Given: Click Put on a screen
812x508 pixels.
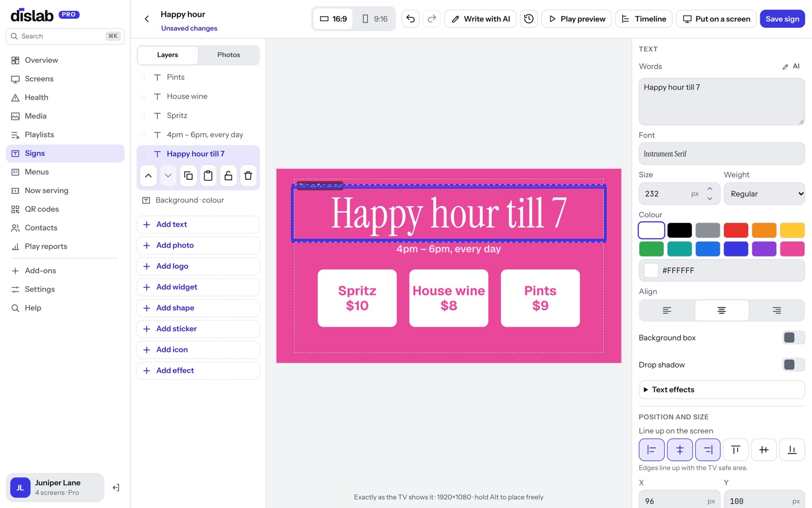Looking at the screenshot, I should pos(716,19).
